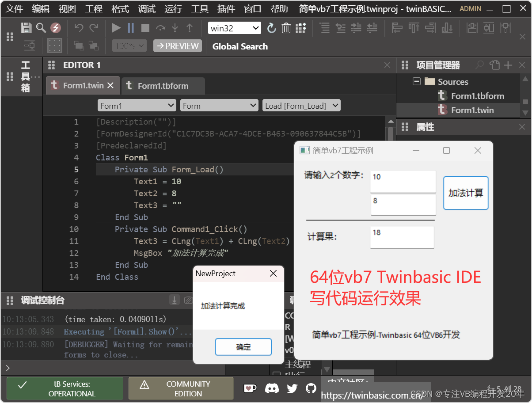
Task: Click the Text1 input containing 10
Action: [403, 181]
